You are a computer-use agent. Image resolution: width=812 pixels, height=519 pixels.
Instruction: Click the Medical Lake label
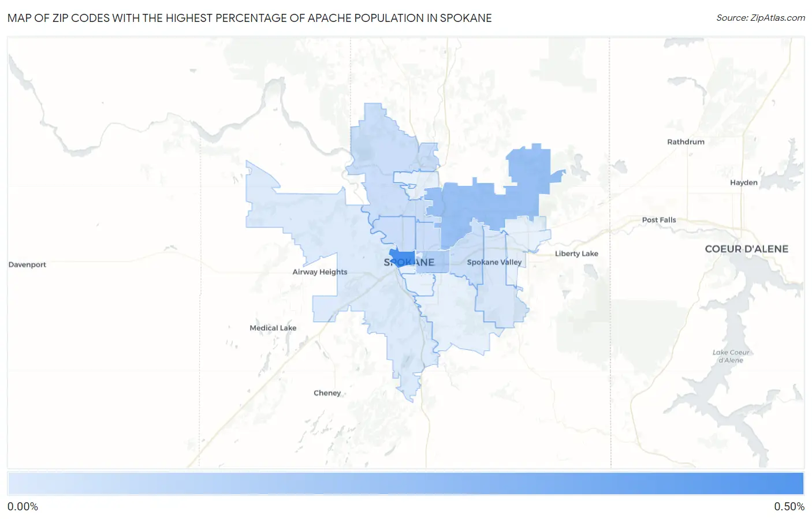coord(273,328)
